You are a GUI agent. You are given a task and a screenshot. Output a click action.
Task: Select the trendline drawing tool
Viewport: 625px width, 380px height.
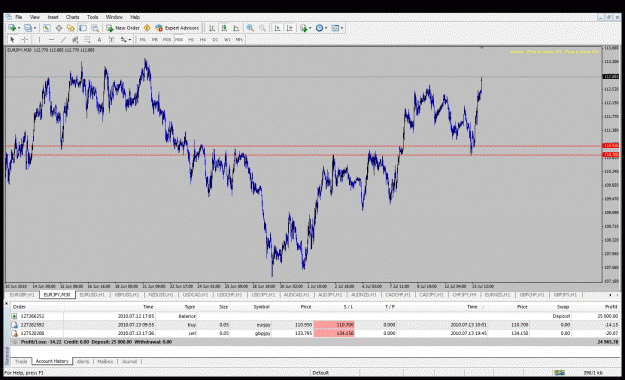coord(63,39)
